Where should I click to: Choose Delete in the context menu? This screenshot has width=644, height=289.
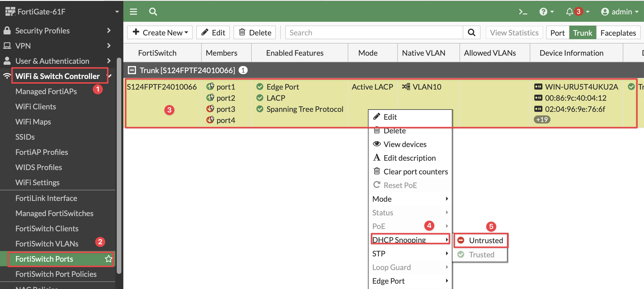point(410,131)
